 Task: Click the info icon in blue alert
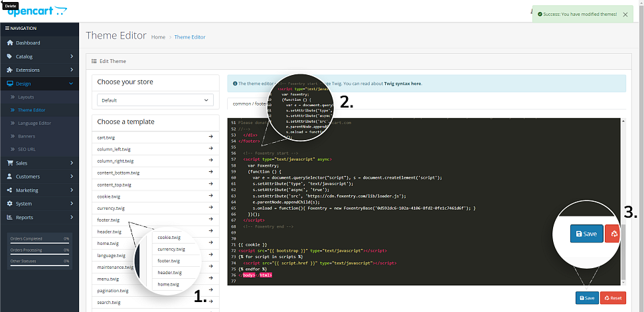point(235,84)
